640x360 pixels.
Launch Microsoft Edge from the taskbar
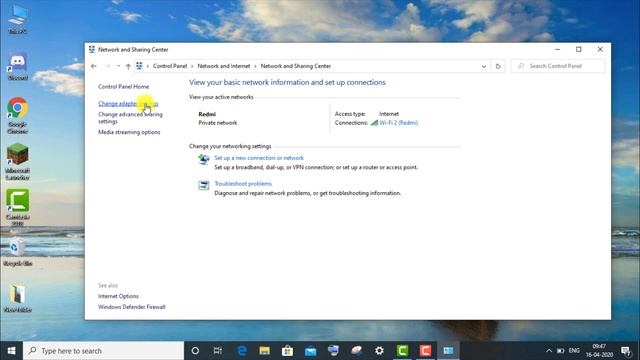pyautogui.click(x=242, y=351)
